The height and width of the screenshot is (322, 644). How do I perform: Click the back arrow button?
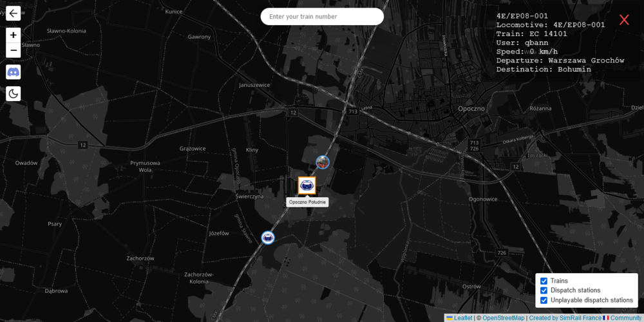pyautogui.click(x=13, y=14)
